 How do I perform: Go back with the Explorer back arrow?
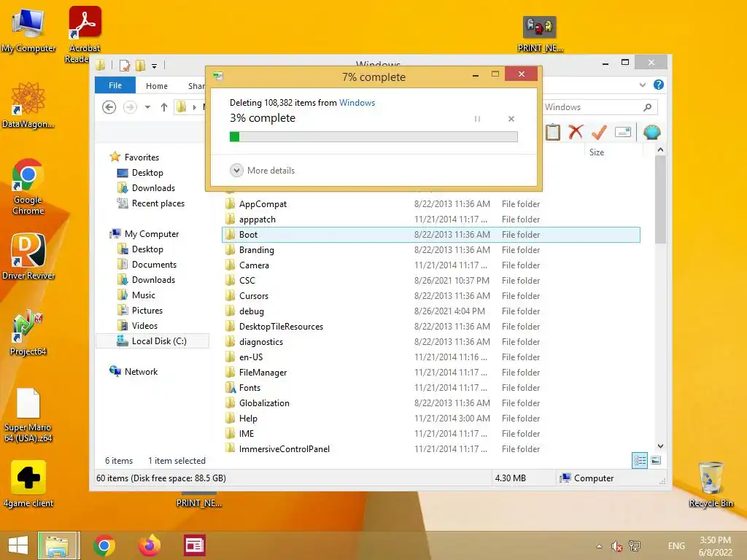tap(109, 108)
